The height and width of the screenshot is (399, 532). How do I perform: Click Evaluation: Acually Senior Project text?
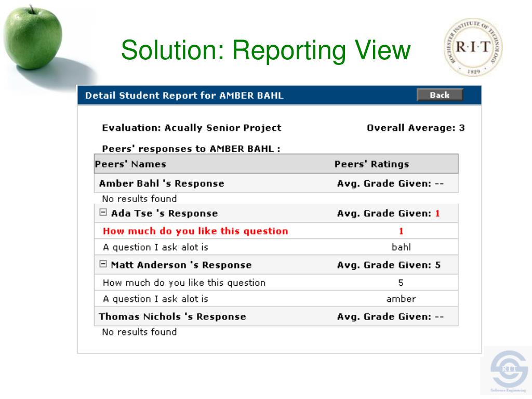(x=192, y=128)
